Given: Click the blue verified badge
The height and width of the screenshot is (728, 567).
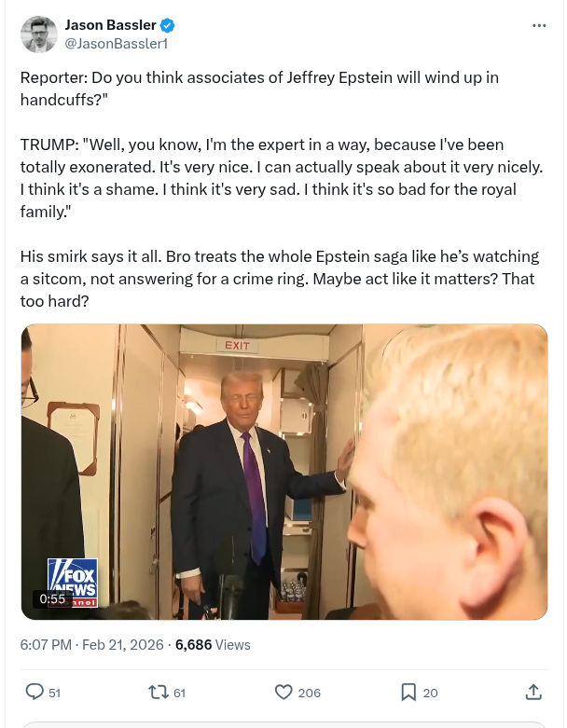Looking at the screenshot, I should point(167,25).
